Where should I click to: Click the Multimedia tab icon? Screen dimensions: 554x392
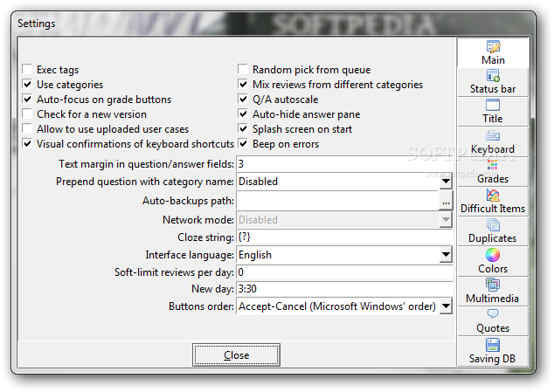493,285
